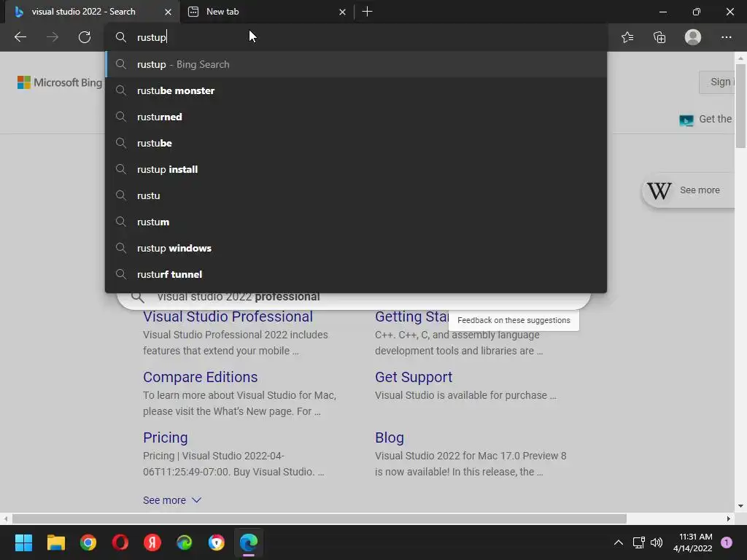Reload the page with the refresh icon
Image resolution: width=747 pixels, height=560 pixels.
click(85, 37)
